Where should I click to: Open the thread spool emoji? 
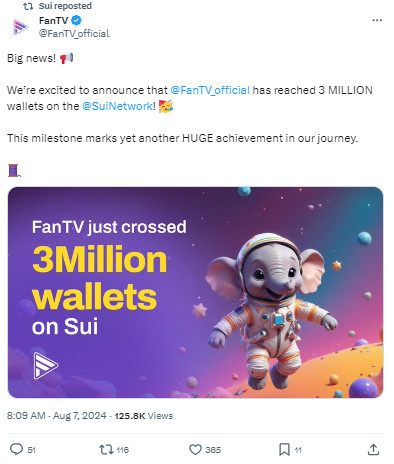pos(14,170)
